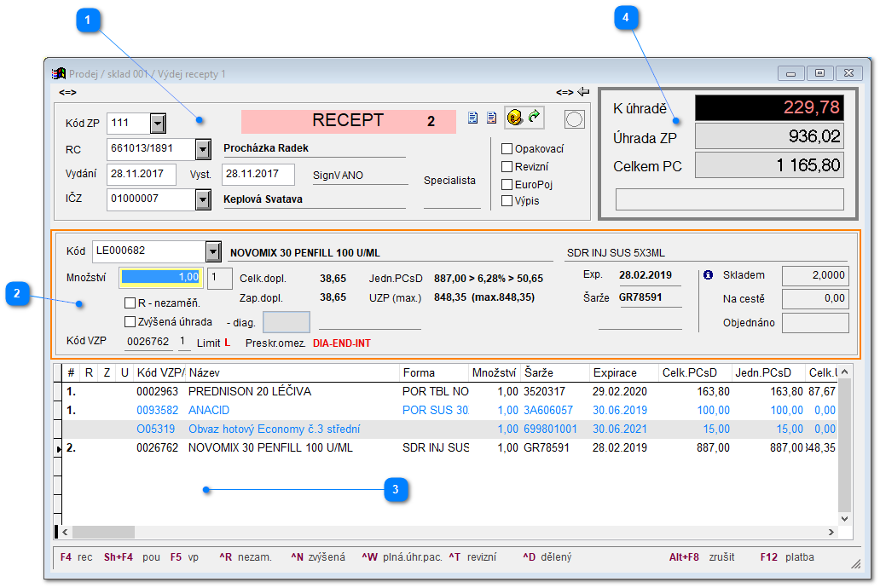Screen dimensions: 880x588
Task: Click Alt+F8 zrušit shortcut
Action: 702,557
